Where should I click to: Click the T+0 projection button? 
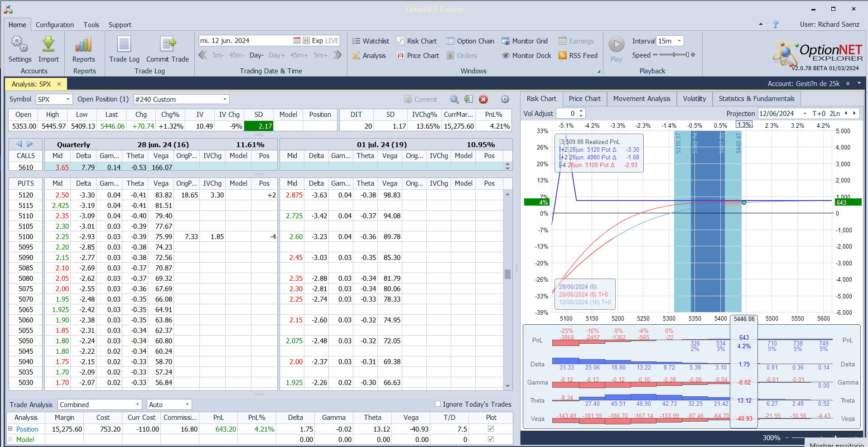click(819, 114)
